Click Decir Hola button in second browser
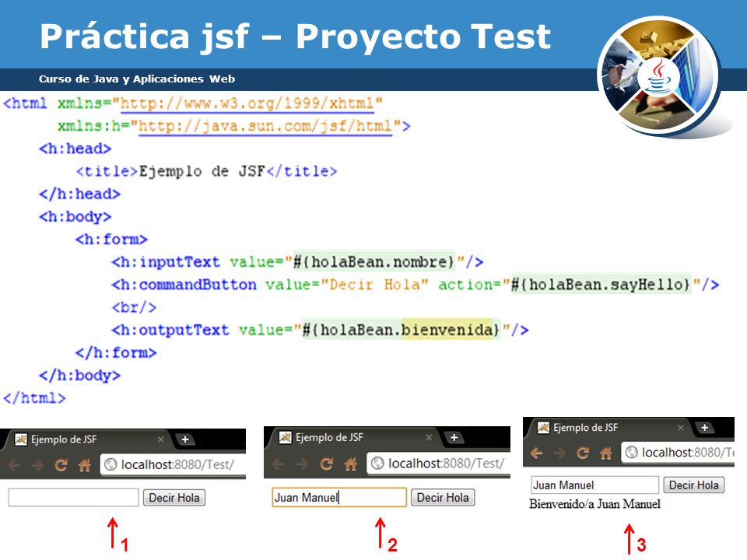This screenshot has width=747, height=560. point(443,498)
